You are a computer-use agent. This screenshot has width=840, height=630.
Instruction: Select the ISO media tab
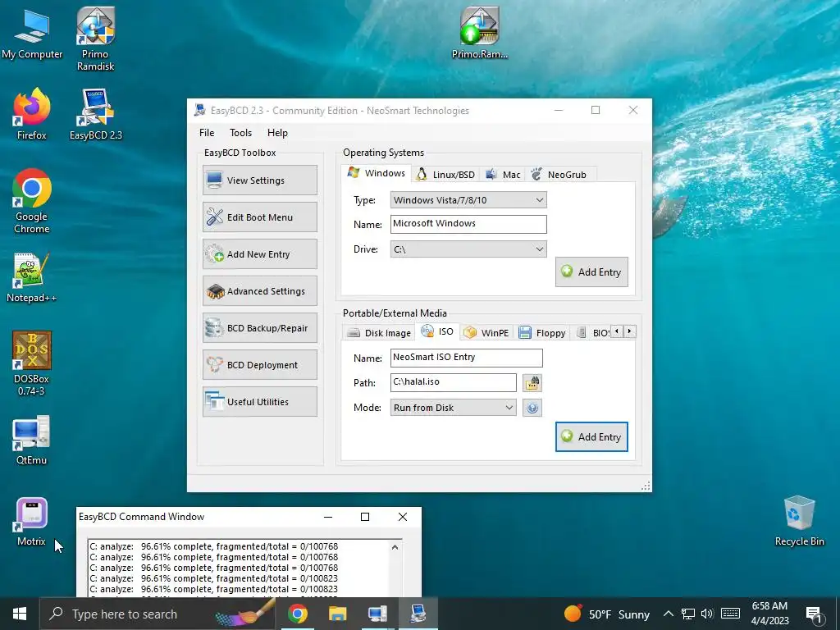coord(438,331)
